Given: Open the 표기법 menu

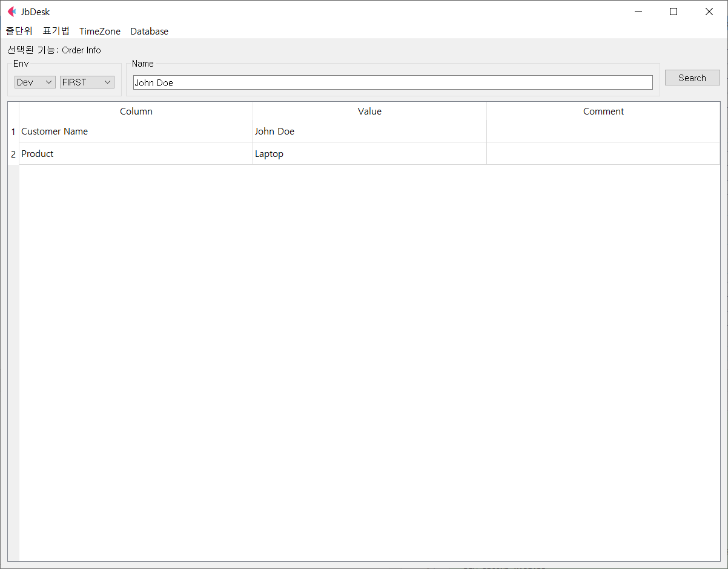Looking at the screenshot, I should (x=56, y=31).
